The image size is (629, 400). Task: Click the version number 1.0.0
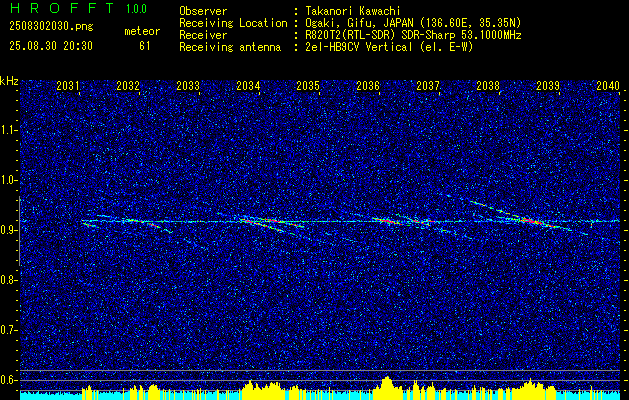(136, 9)
